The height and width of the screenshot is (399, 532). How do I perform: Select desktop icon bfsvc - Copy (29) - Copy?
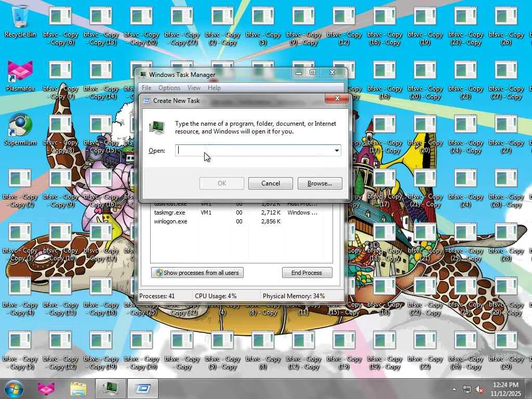[x=506, y=296]
